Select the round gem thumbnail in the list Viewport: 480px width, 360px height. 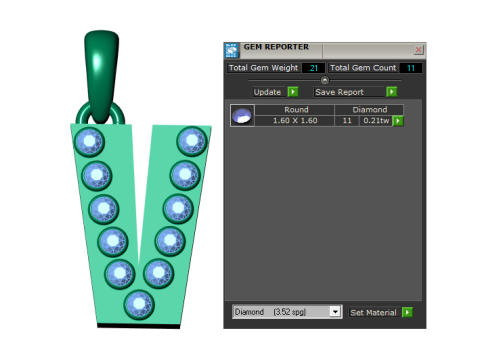[242, 115]
